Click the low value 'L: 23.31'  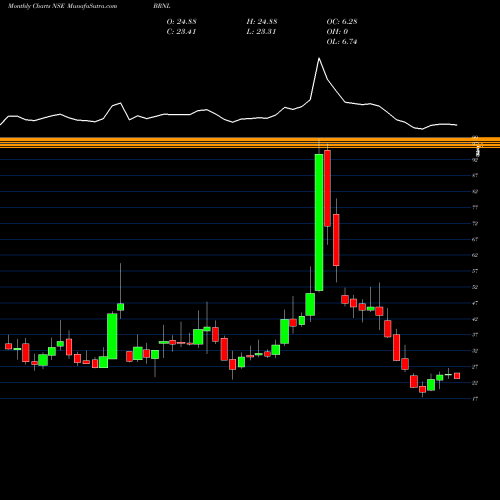tap(261, 32)
